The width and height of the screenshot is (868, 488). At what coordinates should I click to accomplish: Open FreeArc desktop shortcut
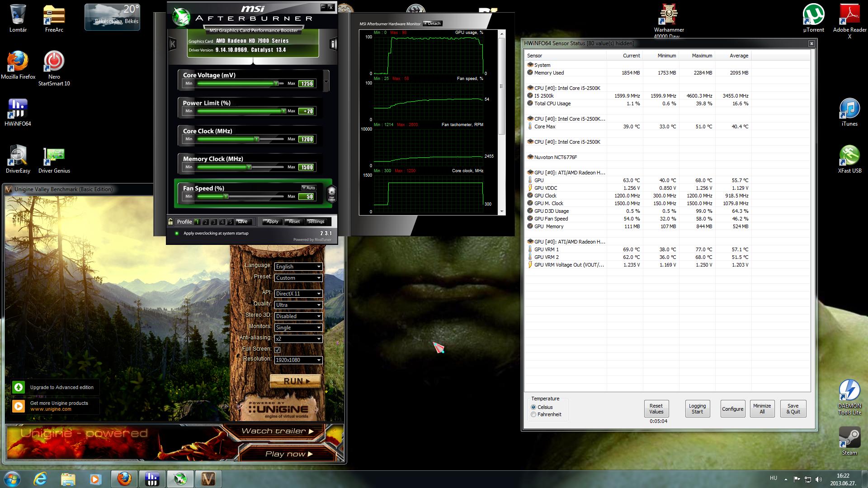click(x=54, y=19)
